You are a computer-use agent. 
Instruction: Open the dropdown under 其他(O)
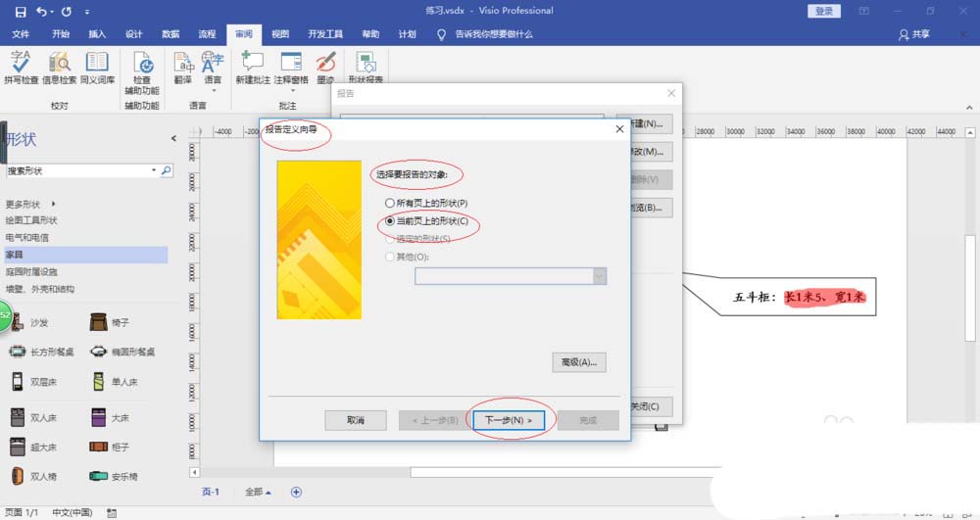tap(600, 276)
